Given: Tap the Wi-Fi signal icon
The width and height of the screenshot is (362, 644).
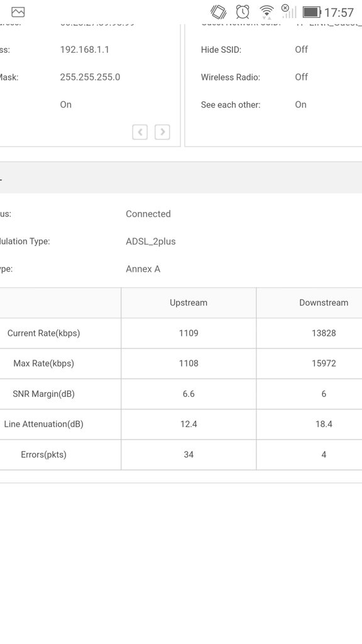Looking at the screenshot, I should [266, 12].
